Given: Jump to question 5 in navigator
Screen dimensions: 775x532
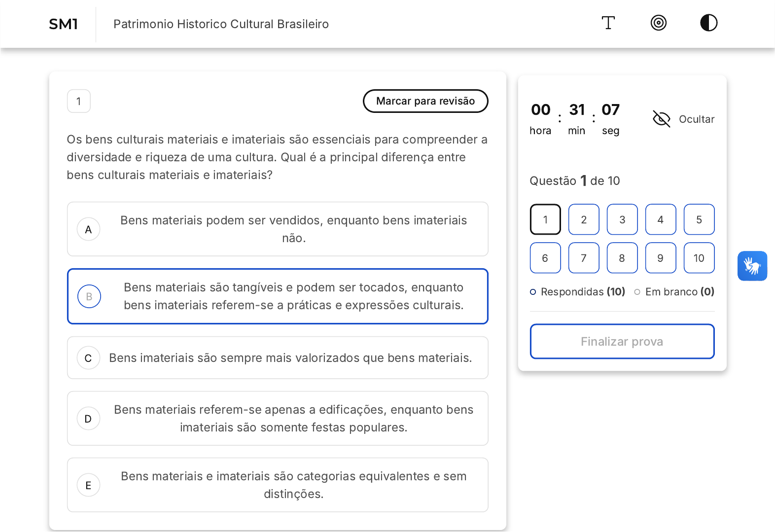Looking at the screenshot, I should 699,219.
